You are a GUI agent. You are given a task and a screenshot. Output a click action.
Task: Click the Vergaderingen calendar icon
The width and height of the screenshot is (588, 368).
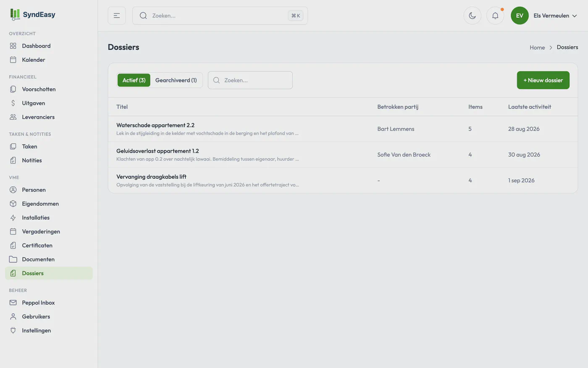click(x=13, y=231)
